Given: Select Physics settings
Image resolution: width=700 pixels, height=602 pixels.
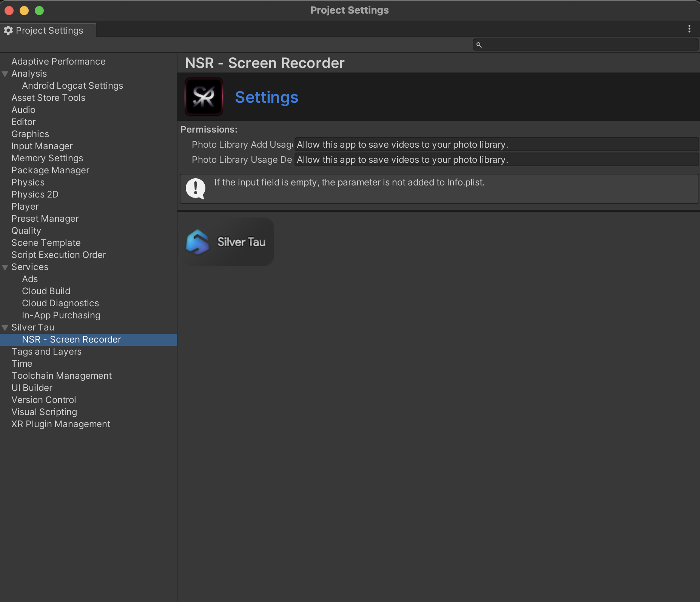Looking at the screenshot, I should point(28,182).
